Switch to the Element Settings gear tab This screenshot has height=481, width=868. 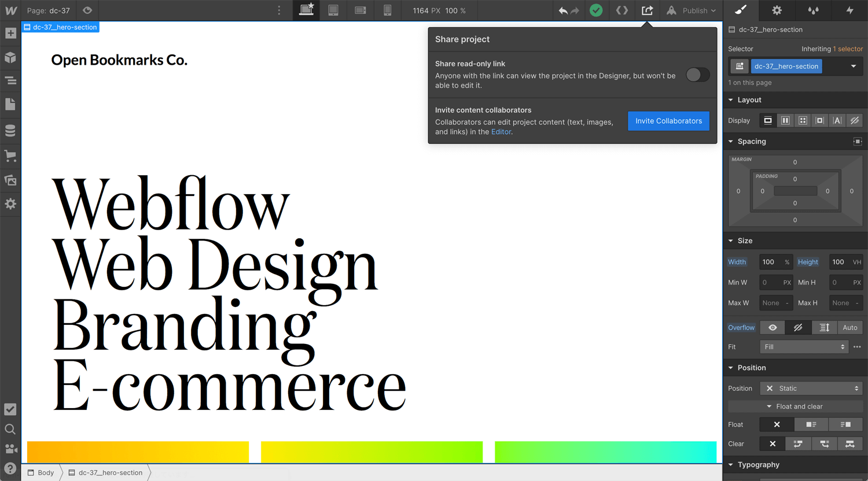coord(777,10)
